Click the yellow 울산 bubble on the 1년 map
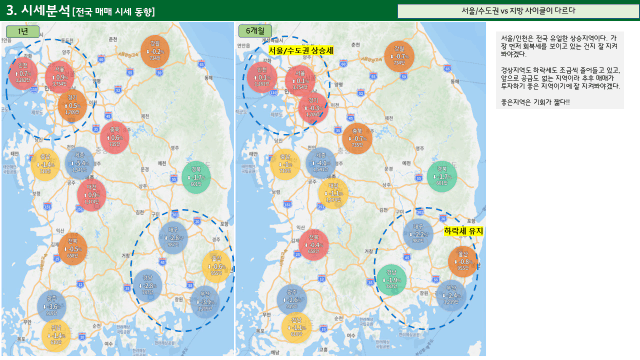The image size is (640, 360). pos(217,267)
